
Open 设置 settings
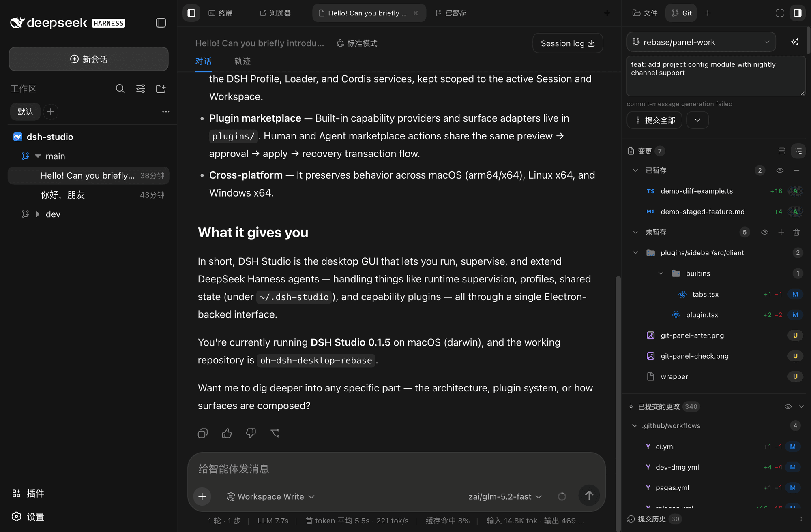coord(28,517)
